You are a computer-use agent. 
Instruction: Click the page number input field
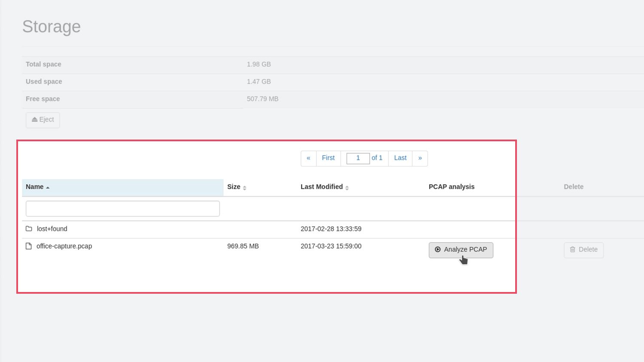[x=358, y=158]
